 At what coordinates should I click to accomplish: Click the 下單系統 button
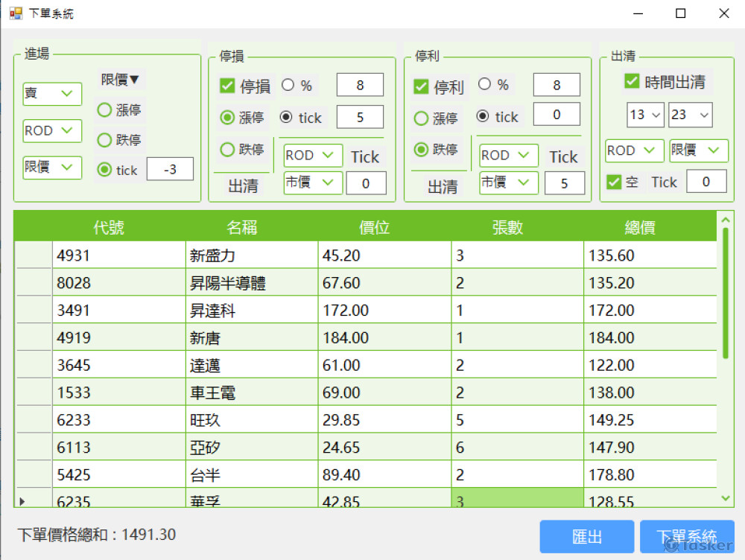tap(687, 536)
